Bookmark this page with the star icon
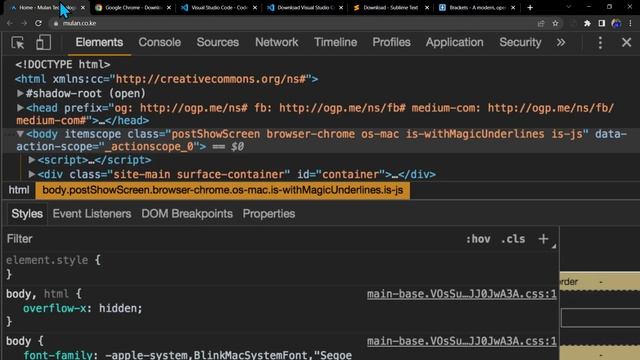 pyautogui.click(x=555, y=23)
